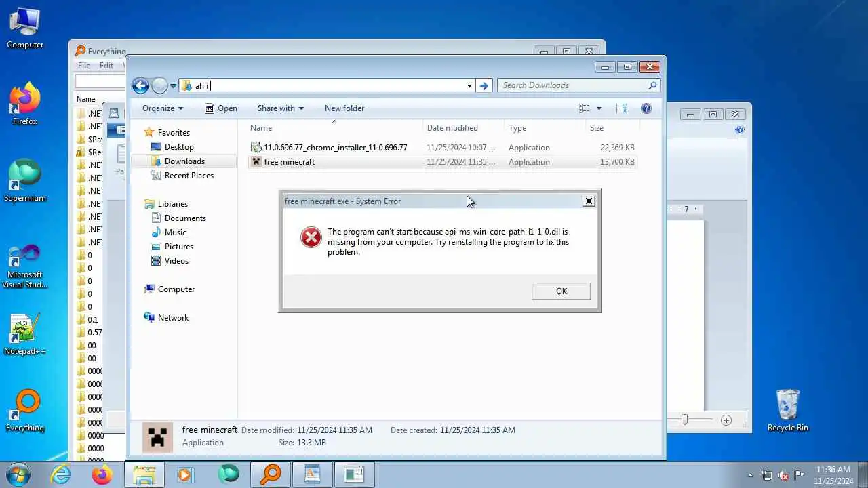Click Notepad++ desktop icon
The width and height of the screenshot is (868, 488).
click(25, 334)
